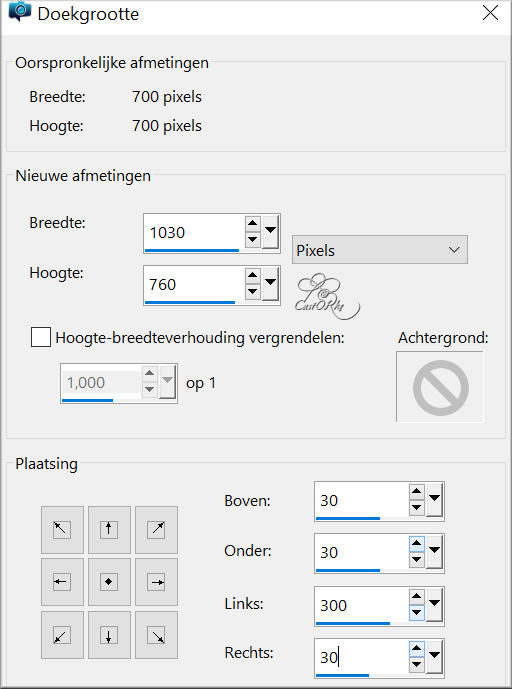This screenshot has width=512, height=689.
Task: Open the Hoogte value slider dropdown
Action: tap(270, 284)
